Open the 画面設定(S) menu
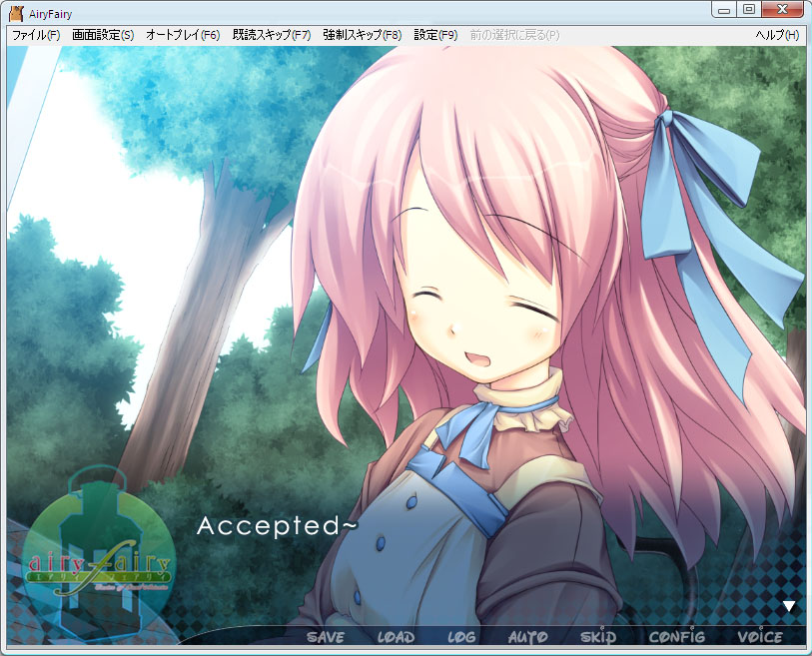Viewport: 812px width, 656px height. click(x=103, y=35)
